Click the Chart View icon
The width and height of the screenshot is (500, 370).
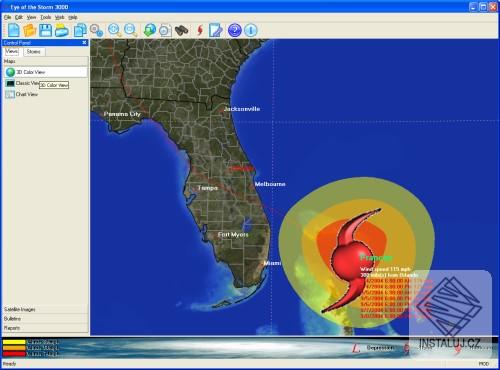[10, 94]
